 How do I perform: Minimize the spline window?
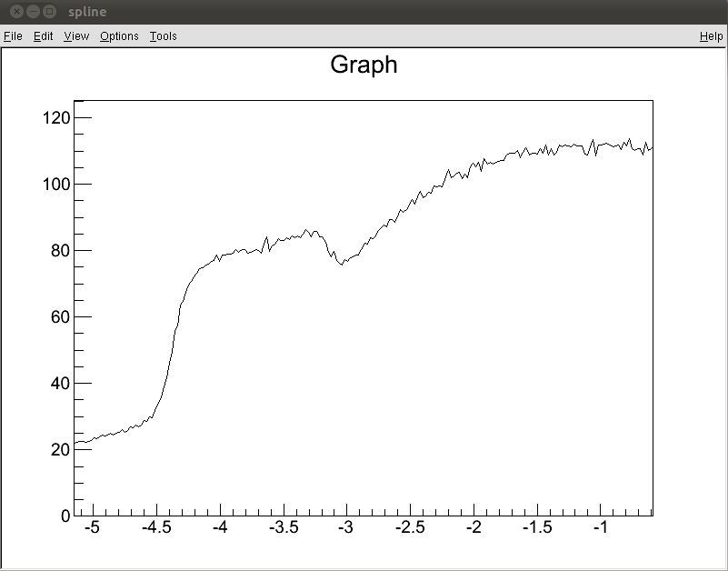pos(33,12)
